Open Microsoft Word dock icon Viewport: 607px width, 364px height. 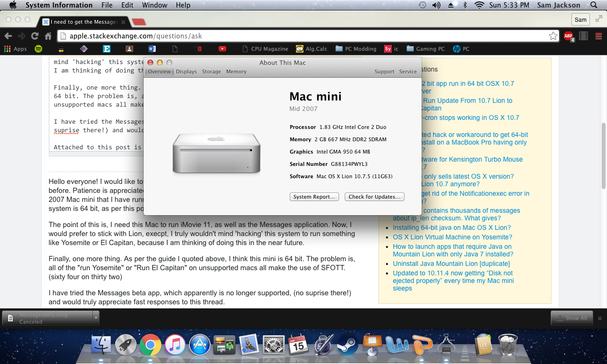click(x=396, y=345)
